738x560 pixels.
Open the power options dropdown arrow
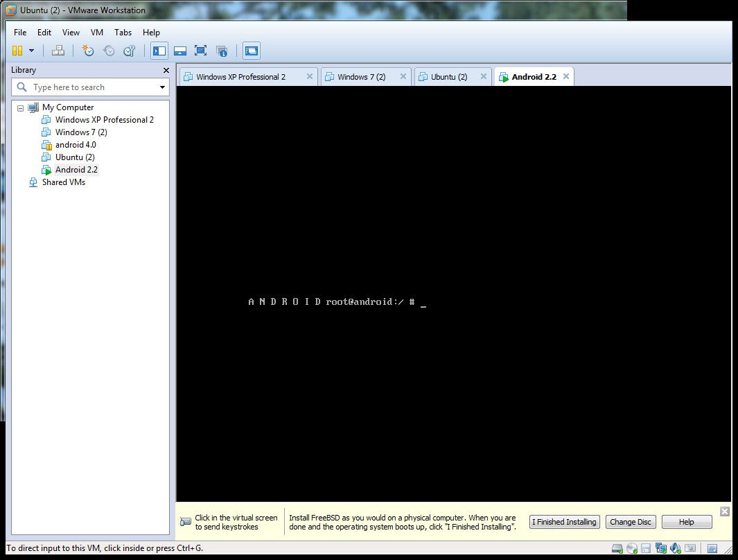[x=31, y=51]
